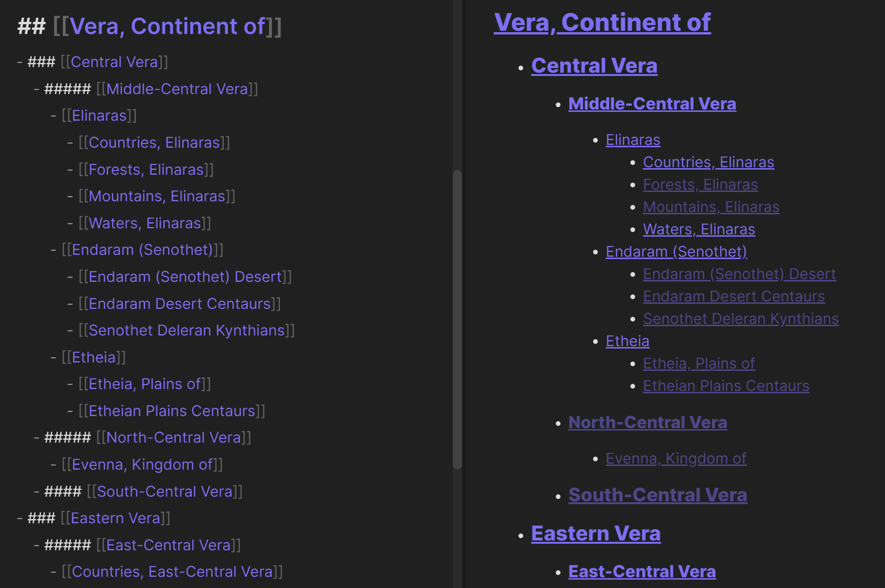Click the "Countries, Elinaras" preview link

[708, 162]
